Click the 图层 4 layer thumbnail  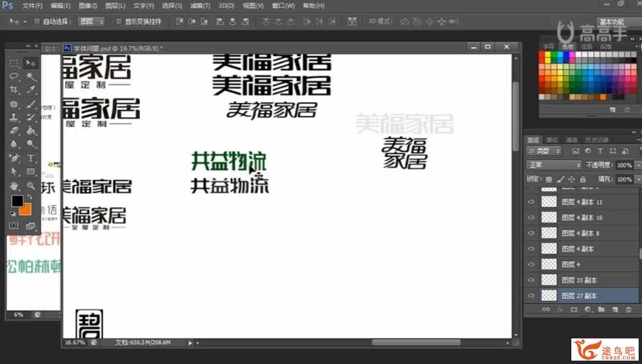[549, 264]
